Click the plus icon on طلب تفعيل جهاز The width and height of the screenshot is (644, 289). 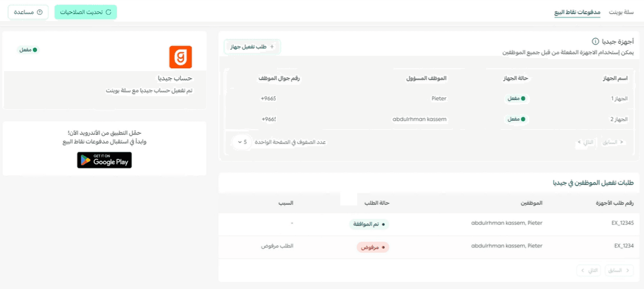coord(272,47)
